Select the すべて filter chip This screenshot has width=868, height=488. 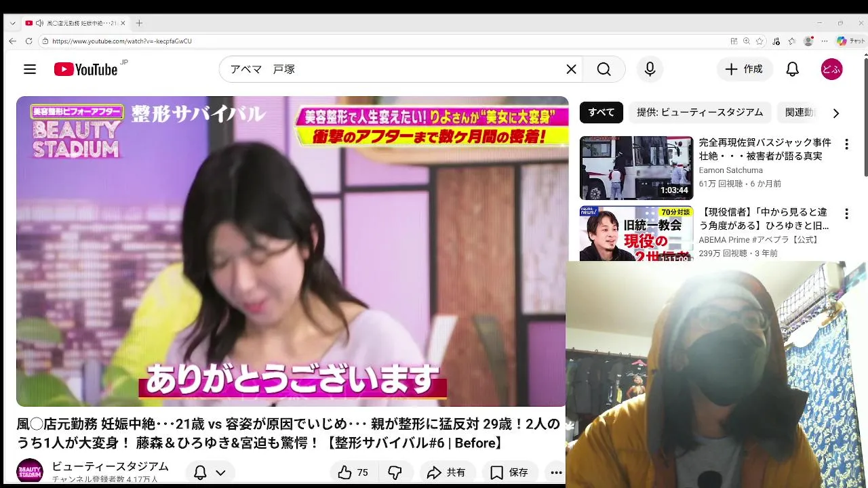click(601, 113)
